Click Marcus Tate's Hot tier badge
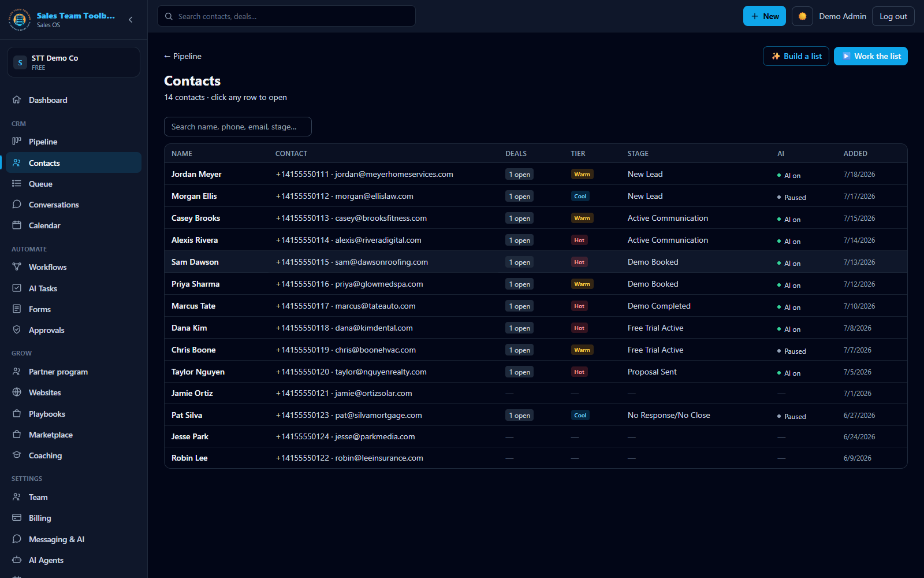The height and width of the screenshot is (578, 924). (579, 306)
